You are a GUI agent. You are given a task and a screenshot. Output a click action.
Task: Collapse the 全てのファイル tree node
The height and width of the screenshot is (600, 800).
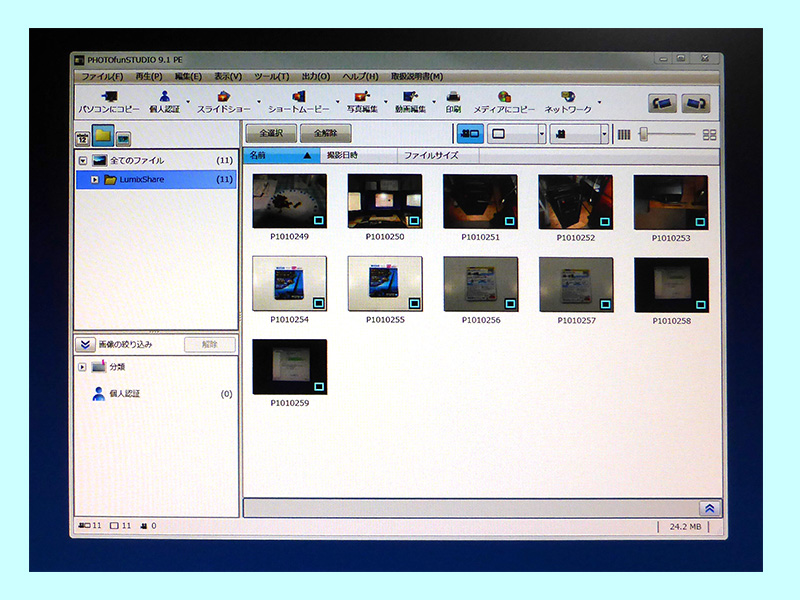click(82, 160)
